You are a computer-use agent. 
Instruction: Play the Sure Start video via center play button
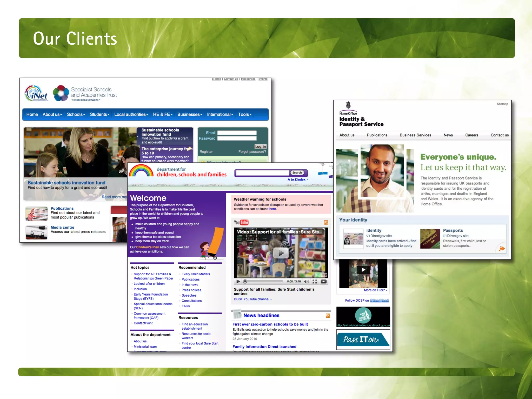point(282,253)
